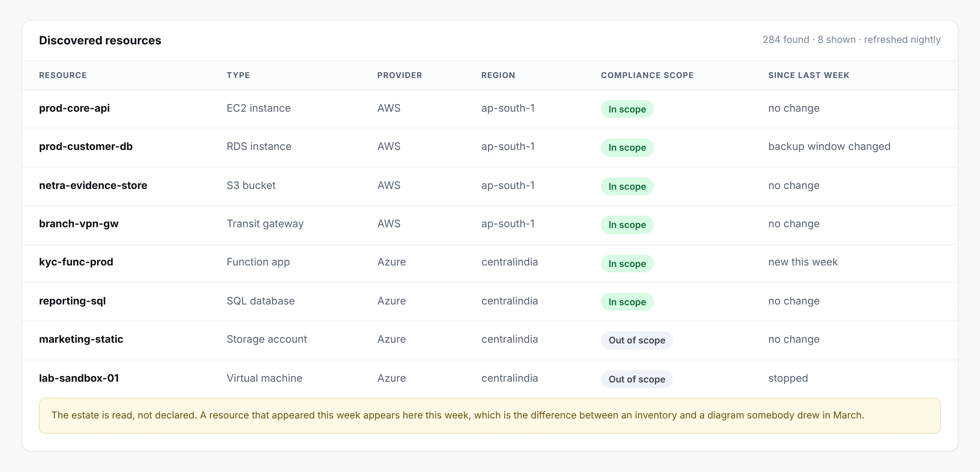
Task: Select the prod-customer-db resource name
Action: pyautogui.click(x=86, y=146)
